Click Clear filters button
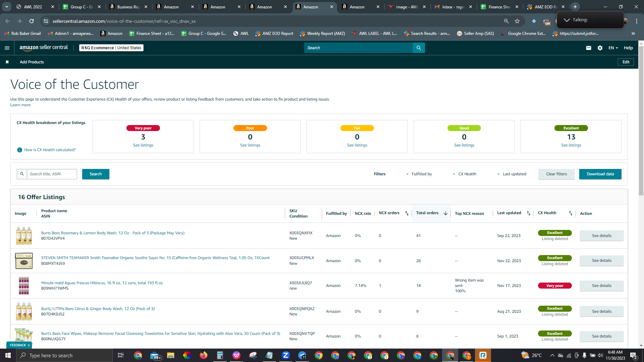The height and width of the screenshot is (362, 644). [556, 174]
